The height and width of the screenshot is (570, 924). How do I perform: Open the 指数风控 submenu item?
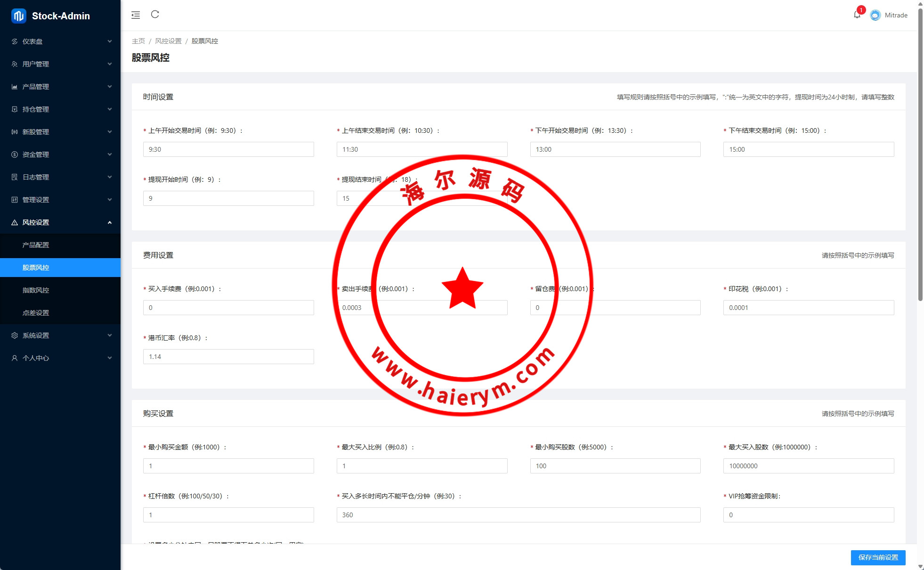tap(36, 290)
